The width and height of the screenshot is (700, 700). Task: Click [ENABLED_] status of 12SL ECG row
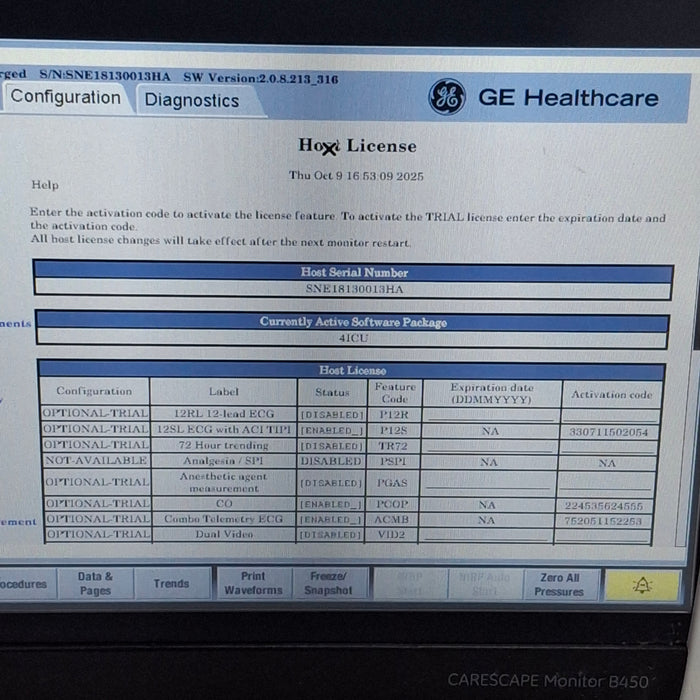(x=331, y=430)
